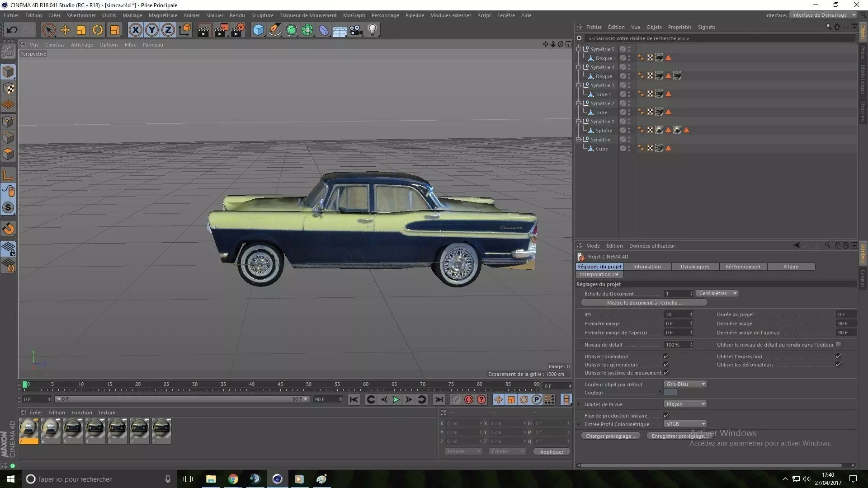Image resolution: width=868 pixels, height=488 pixels.
Task: Open the MoGraph menu
Action: click(x=354, y=15)
